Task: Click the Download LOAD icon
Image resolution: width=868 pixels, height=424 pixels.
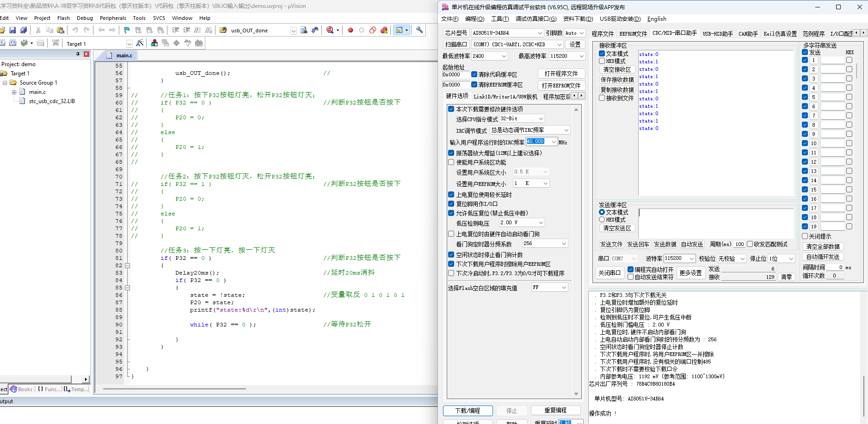Action: coord(55,43)
